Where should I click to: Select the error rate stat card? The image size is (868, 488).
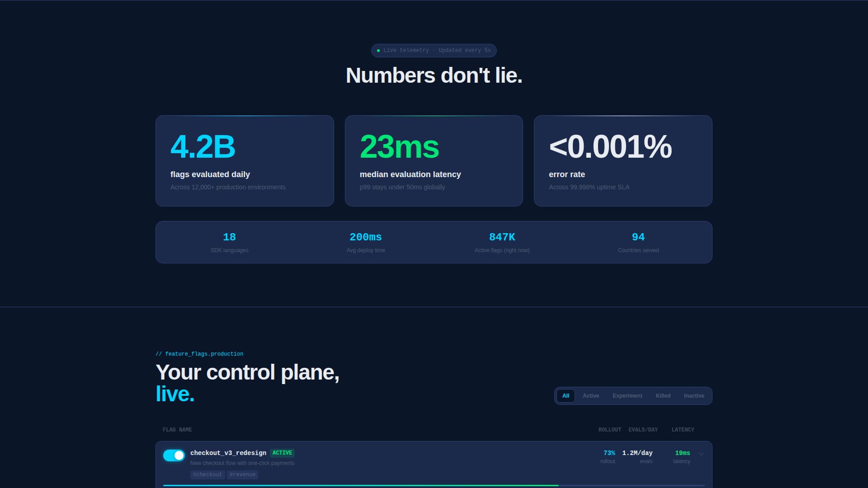623,160
